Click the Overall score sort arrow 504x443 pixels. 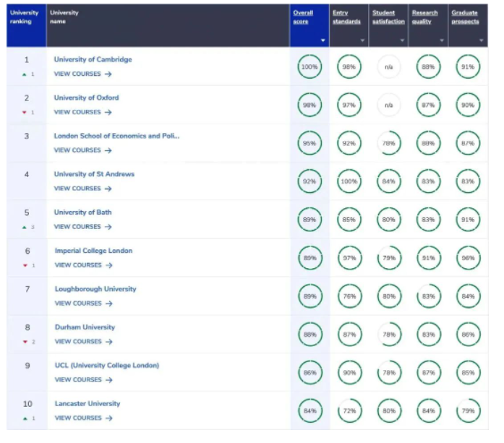point(323,40)
